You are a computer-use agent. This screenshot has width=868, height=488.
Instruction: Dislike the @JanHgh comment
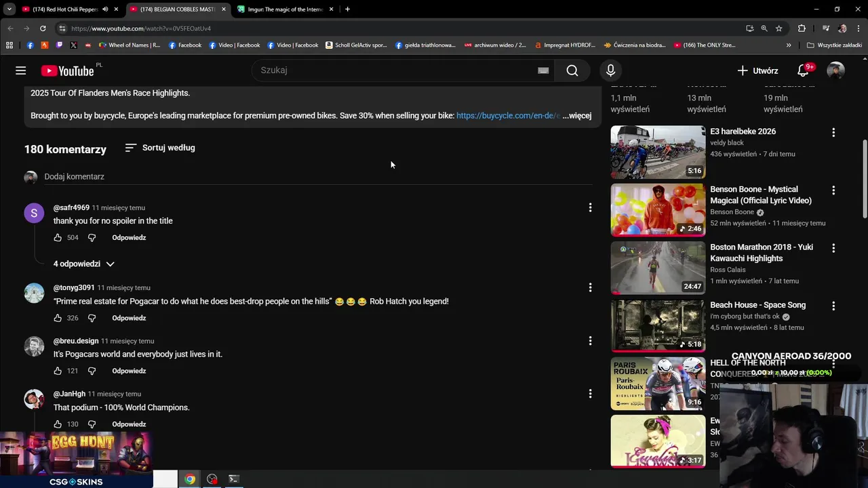click(x=92, y=424)
